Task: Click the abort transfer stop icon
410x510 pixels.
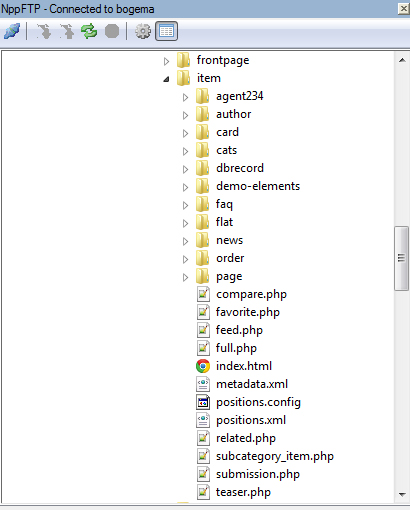Action: click(x=112, y=31)
